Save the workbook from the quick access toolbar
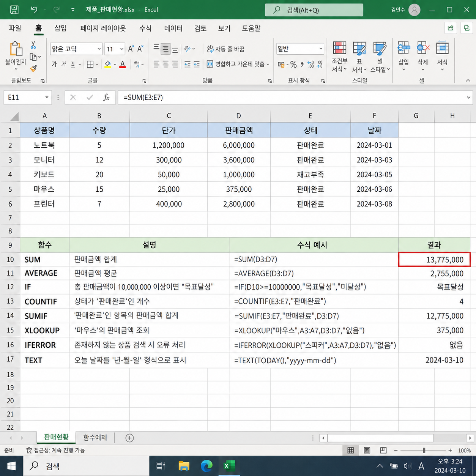 (x=14, y=9)
